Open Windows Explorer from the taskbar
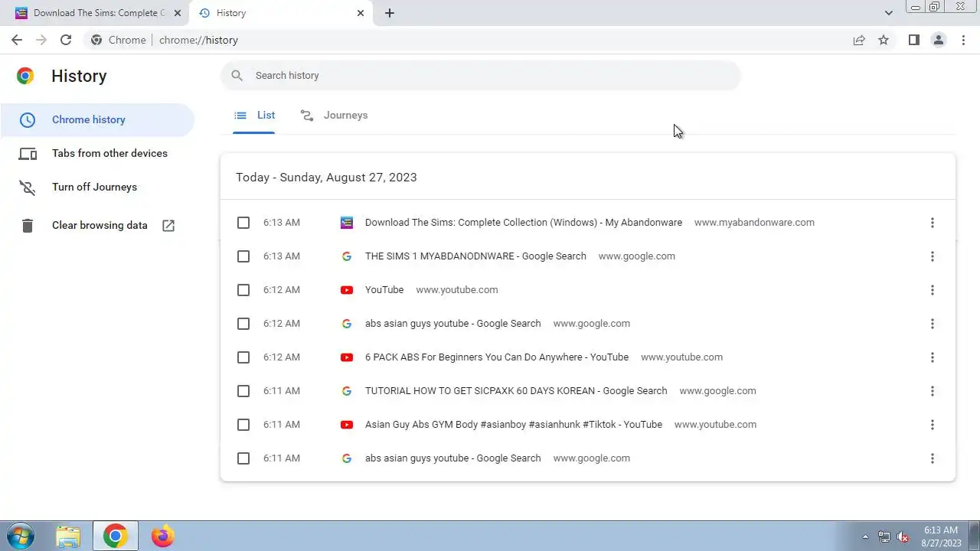The image size is (980, 551). [68, 536]
